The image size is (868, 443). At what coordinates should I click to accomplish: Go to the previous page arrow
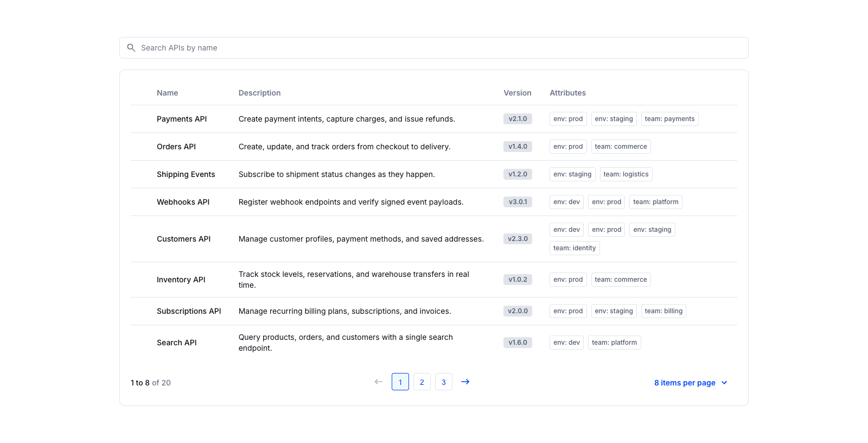379,382
